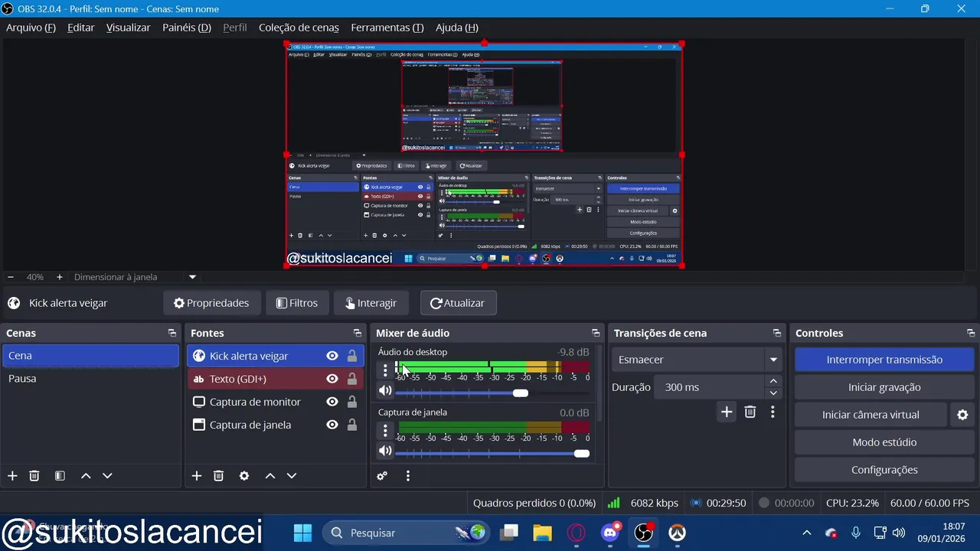Click Captura de janela volume slider
Viewport: 980px width, 551px height.
492,453
